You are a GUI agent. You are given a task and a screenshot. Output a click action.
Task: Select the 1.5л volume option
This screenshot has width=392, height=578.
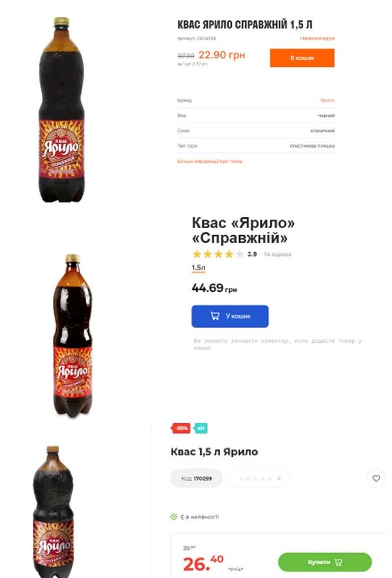[198, 268]
